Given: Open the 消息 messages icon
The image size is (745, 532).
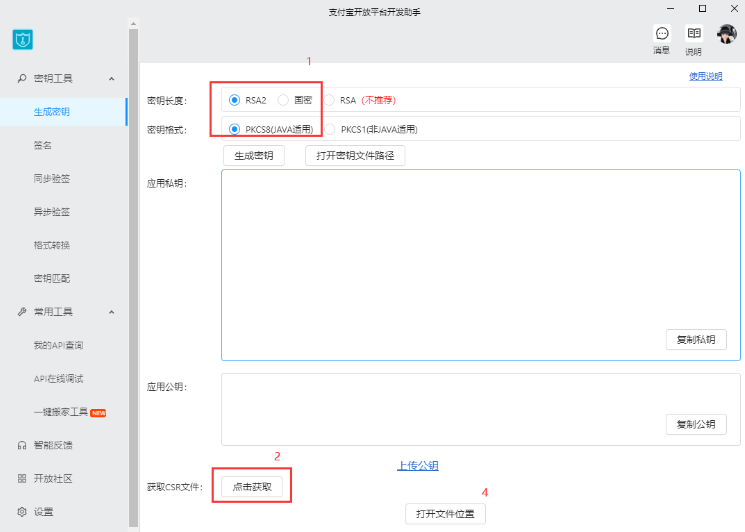Looking at the screenshot, I should [662, 34].
